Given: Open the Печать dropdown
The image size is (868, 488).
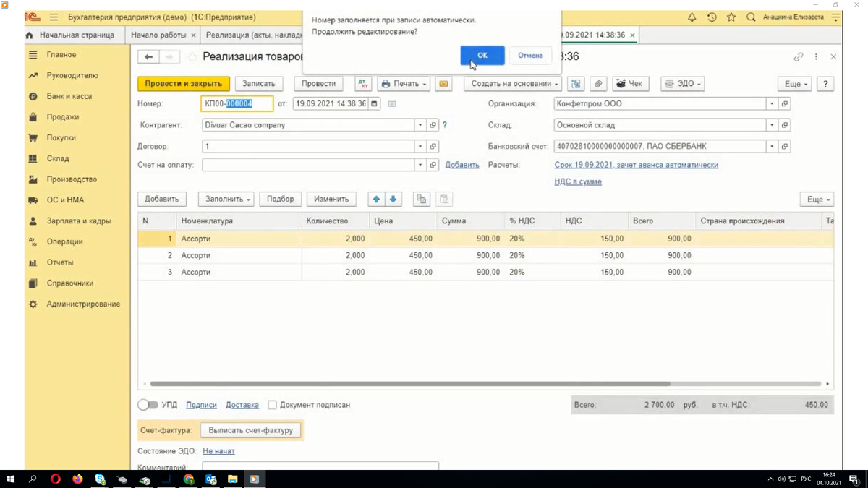Looking at the screenshot, I should [x=404, y=84].
